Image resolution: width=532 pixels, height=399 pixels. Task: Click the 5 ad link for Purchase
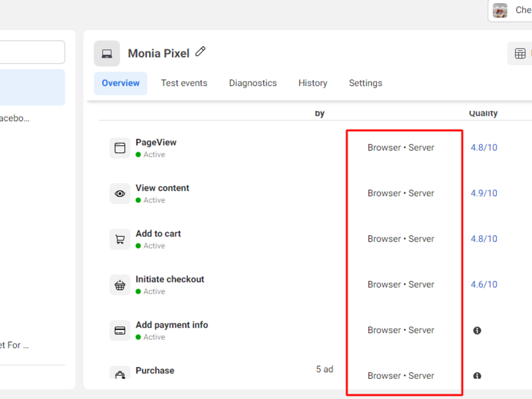tap(325, 369)
